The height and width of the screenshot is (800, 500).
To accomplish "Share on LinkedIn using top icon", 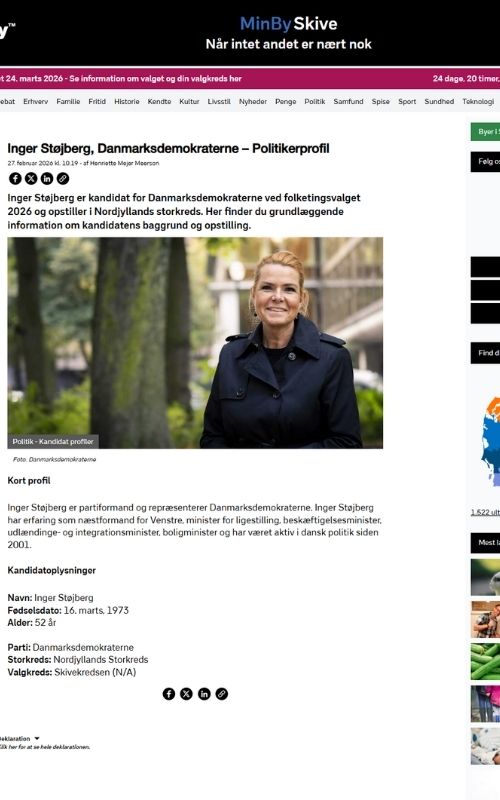I will 47,178.
